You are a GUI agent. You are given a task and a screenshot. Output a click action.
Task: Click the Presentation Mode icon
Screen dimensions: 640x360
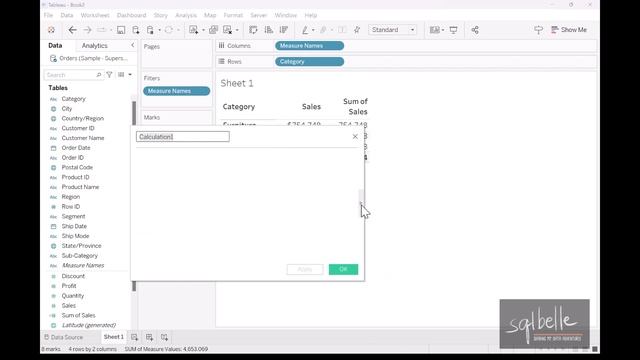coord(453,30)
